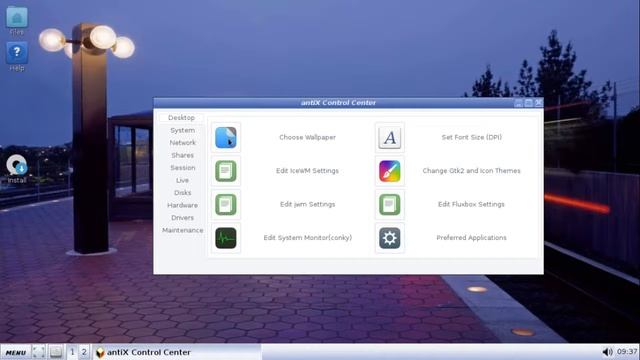
Task: Click the Set Font Size (DPI) label
Action: pos(471,138)
